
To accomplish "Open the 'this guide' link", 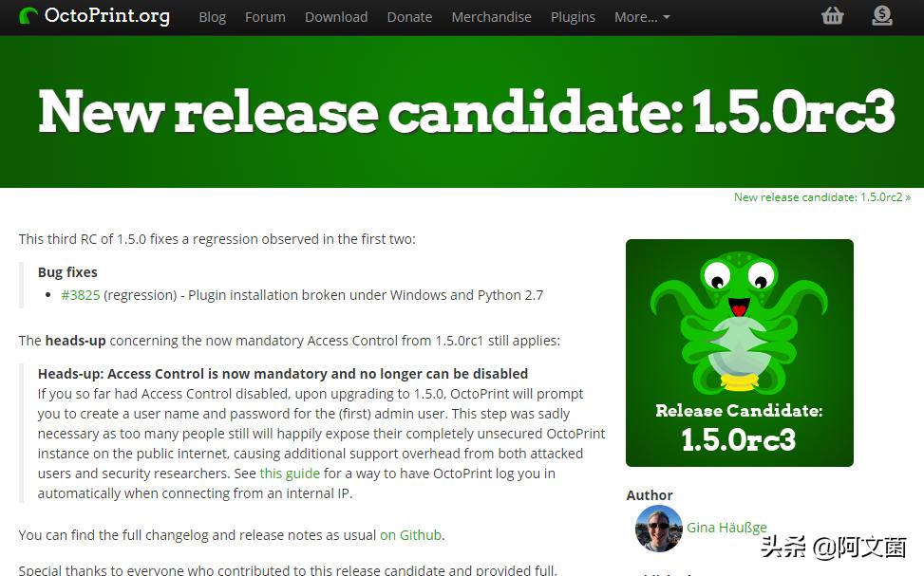I will pyautogui.click(x=290, y=474).
